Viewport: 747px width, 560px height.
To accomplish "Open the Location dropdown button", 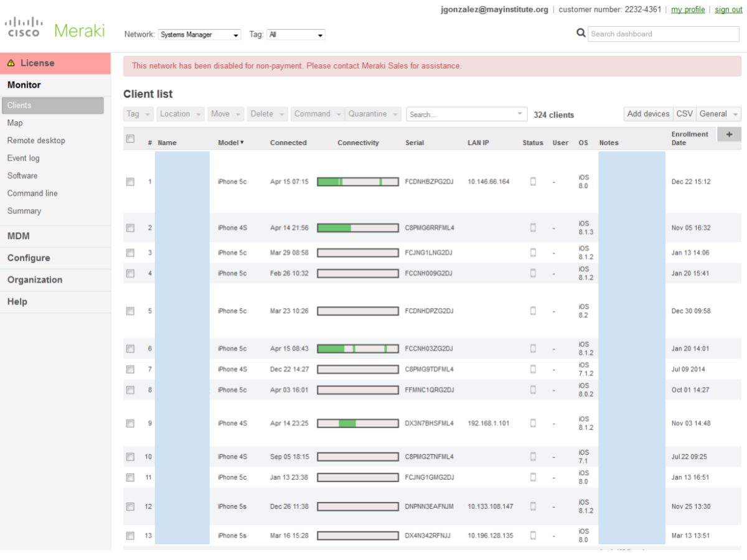I will point(180,114).
